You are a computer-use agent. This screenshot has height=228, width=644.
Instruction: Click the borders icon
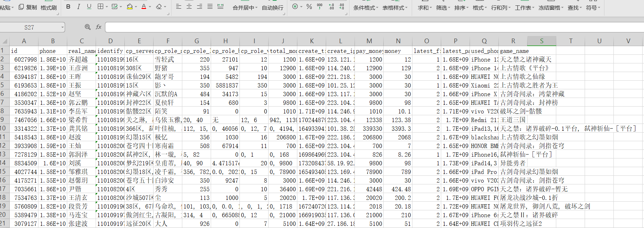101,6
